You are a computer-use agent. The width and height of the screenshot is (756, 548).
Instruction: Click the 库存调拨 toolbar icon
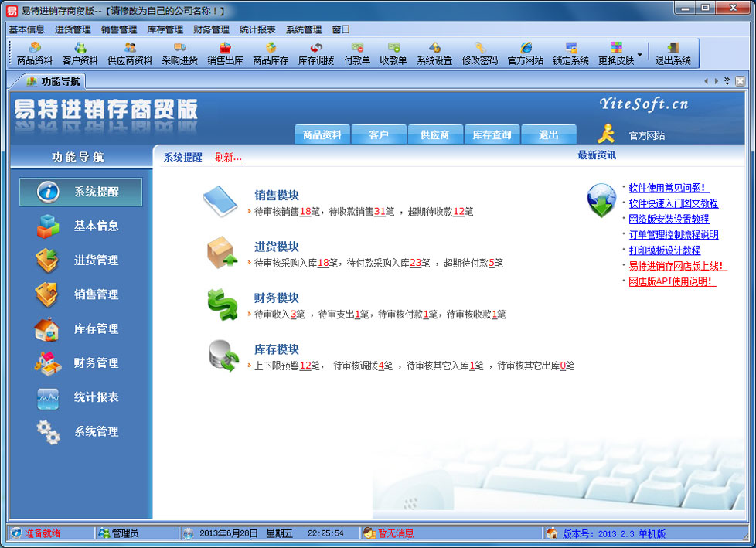tap(315, 53)
